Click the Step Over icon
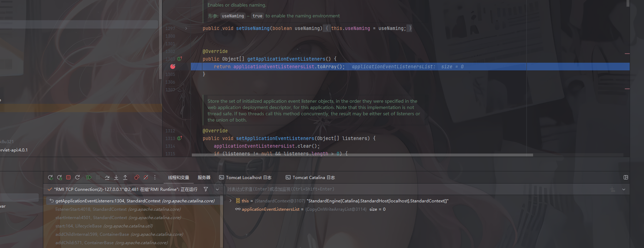The height and width of the screenshot is (248, 644). pyautogui.click(x=107, y=177)
